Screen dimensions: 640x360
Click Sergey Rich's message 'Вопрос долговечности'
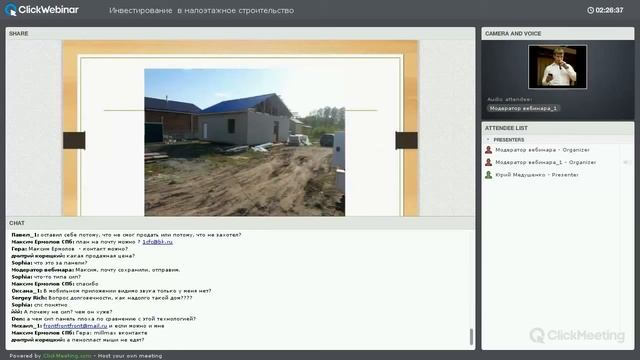click(x=102, y=298)
